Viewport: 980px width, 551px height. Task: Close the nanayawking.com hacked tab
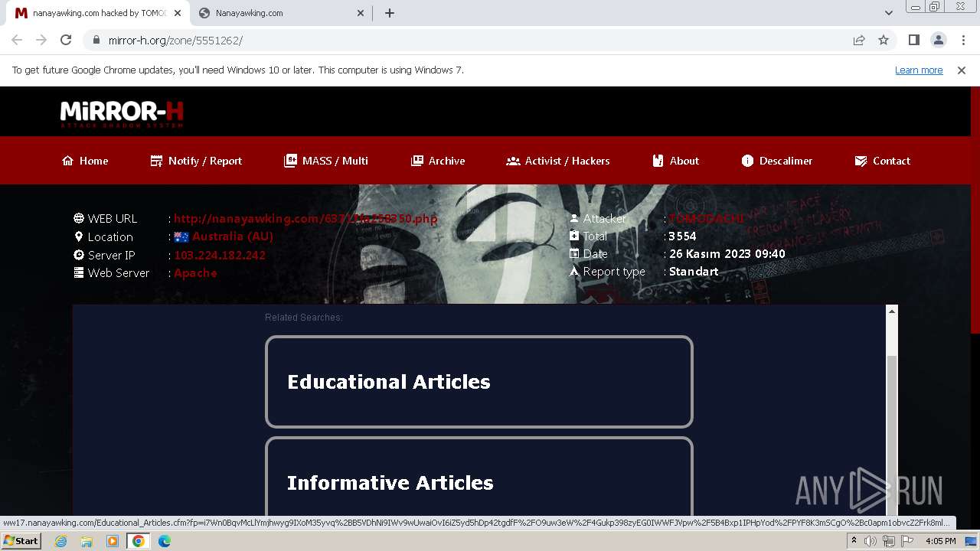pos(177,13)
